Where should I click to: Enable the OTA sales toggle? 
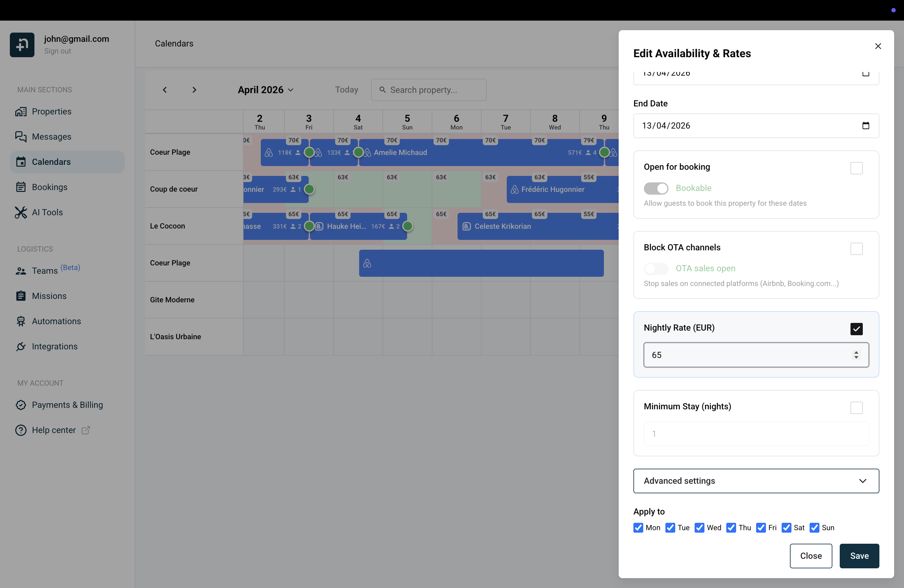[x=656, y=268]
